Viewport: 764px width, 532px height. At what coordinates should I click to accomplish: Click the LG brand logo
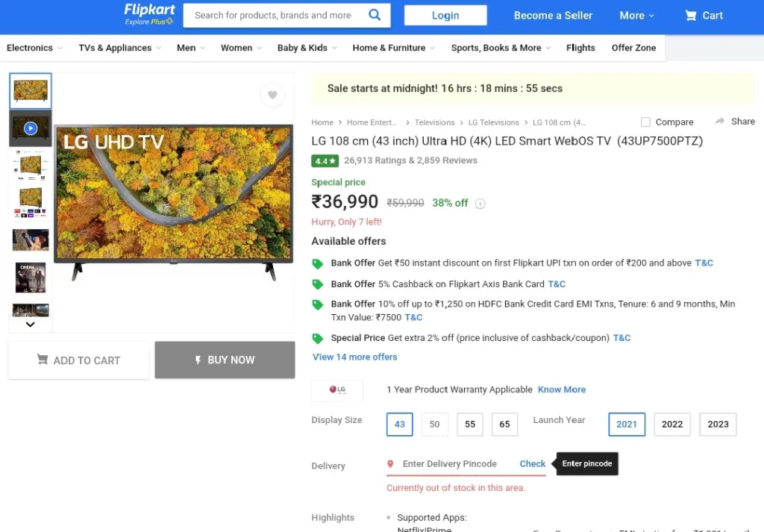(x=337, y=389)
